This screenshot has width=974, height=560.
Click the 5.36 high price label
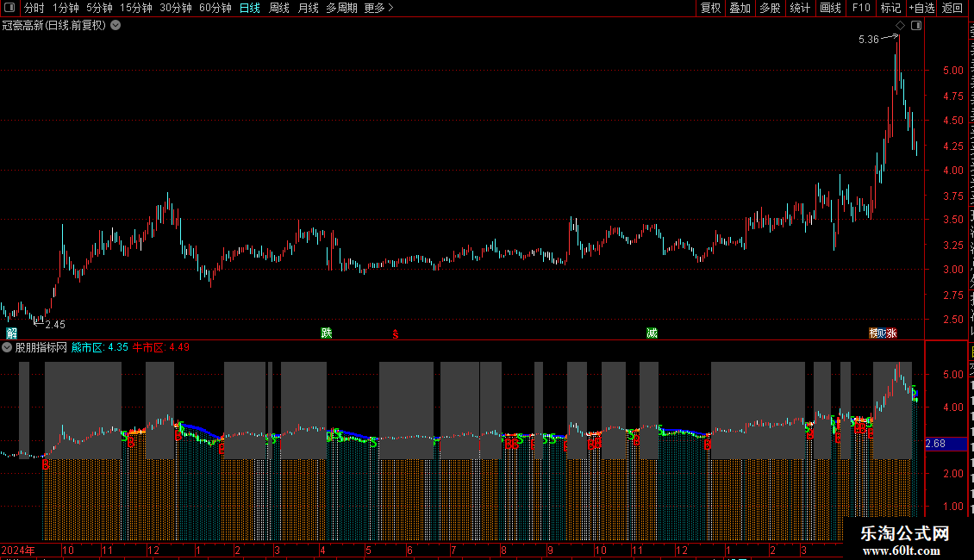tap(868, 39)
